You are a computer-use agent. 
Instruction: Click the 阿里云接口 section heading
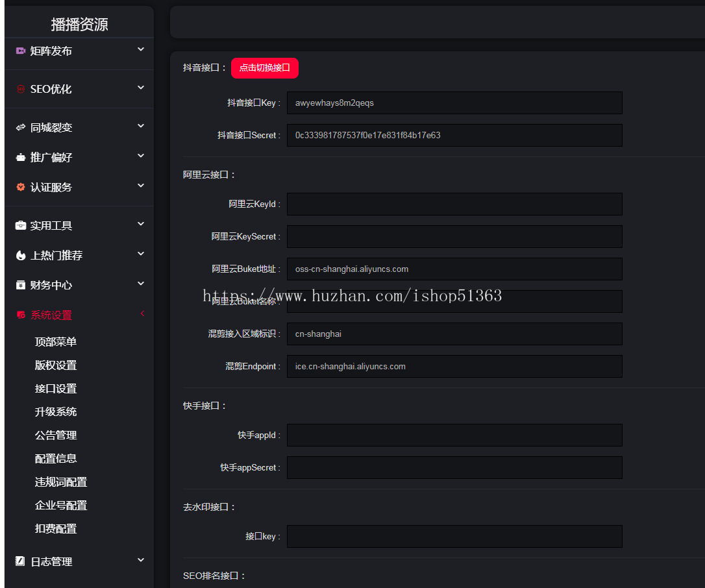click(209, 175)
